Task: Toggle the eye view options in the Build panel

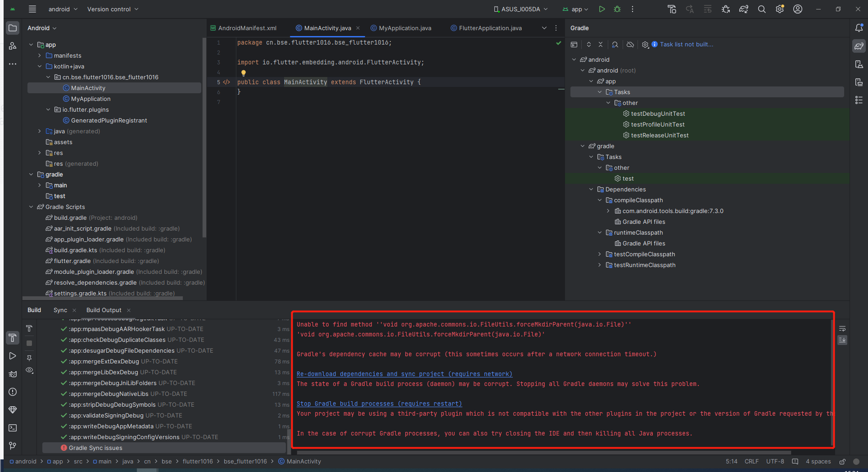Action: pyautogui.click(x=29, y=370)
